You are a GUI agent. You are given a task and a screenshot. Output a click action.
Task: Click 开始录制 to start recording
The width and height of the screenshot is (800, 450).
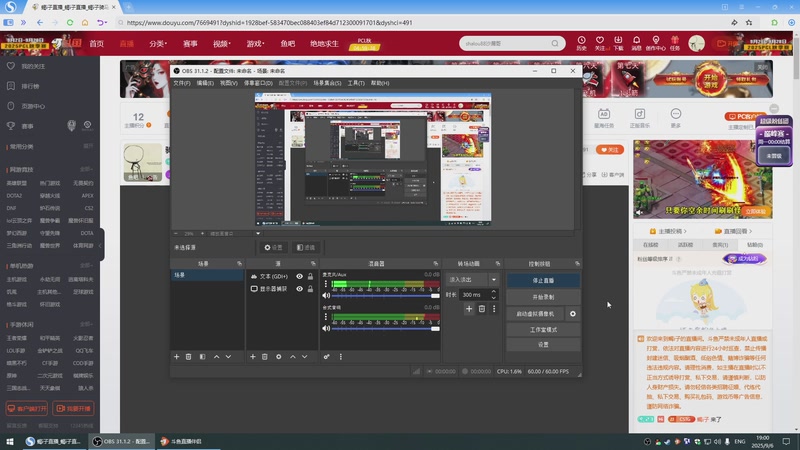[x=543, y=297]
